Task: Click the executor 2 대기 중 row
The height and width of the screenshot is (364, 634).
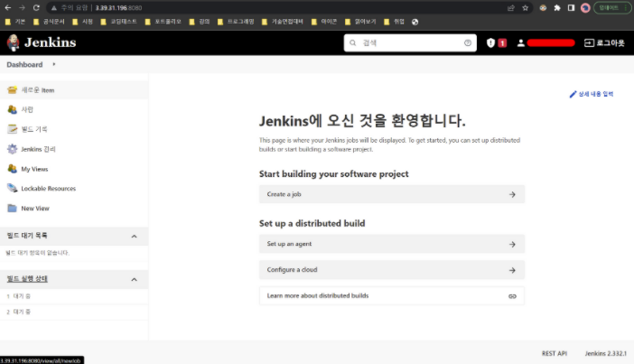Action: [74, 312]
